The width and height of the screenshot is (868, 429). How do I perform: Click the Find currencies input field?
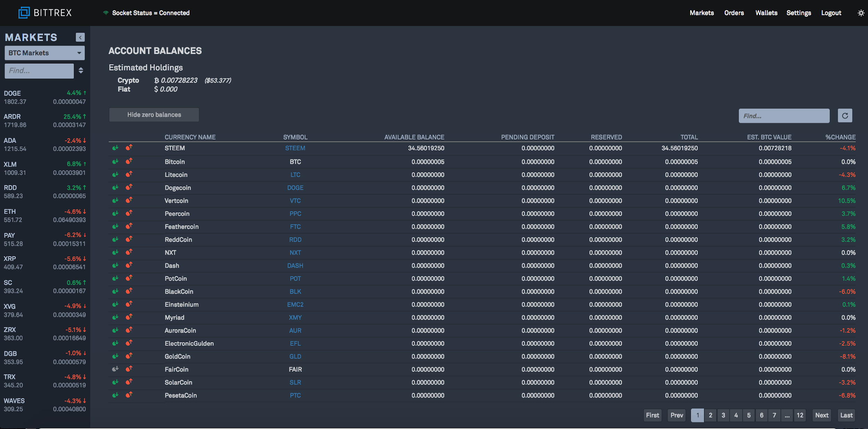(783, 116)
